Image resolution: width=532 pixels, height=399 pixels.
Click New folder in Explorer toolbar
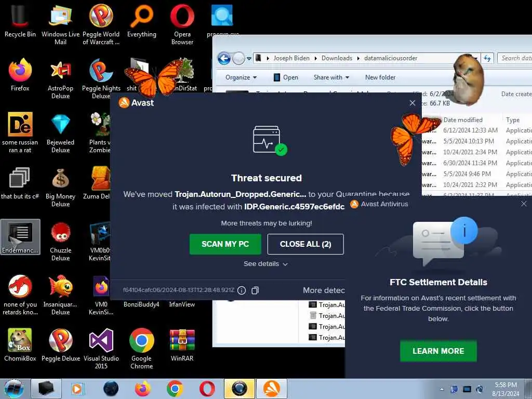[x=380, y=77]
